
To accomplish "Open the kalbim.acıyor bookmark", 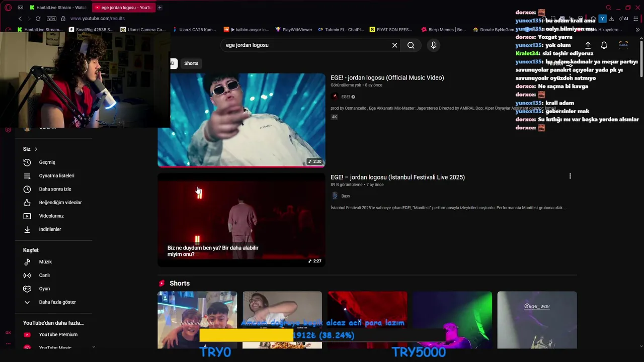I will pyautogui.click(x=247, y=30).
